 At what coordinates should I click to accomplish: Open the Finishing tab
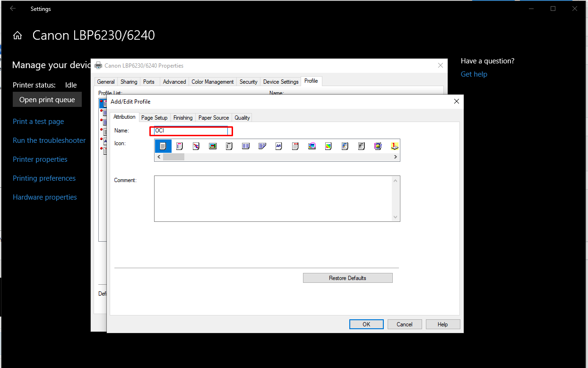[x=183, y=118]
